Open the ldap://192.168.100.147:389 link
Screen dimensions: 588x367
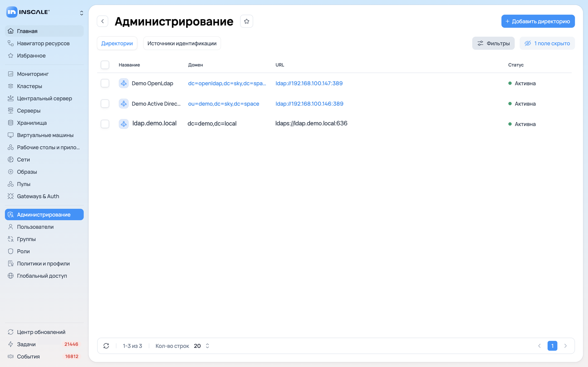tap(309, 83)
